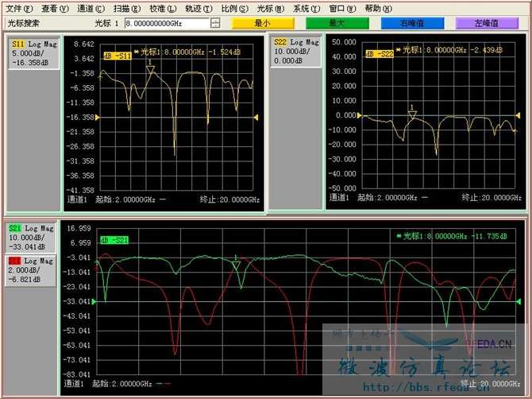Click left green reference arrow on S21 plot
The height and width of the screenshot is (399, 532).
[x=94, y=301]
